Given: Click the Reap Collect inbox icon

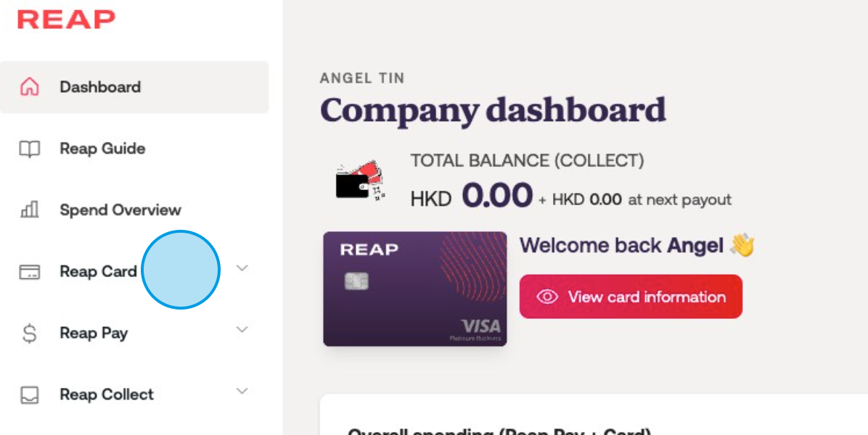Looking at the screenshot, I should (29, 395).
